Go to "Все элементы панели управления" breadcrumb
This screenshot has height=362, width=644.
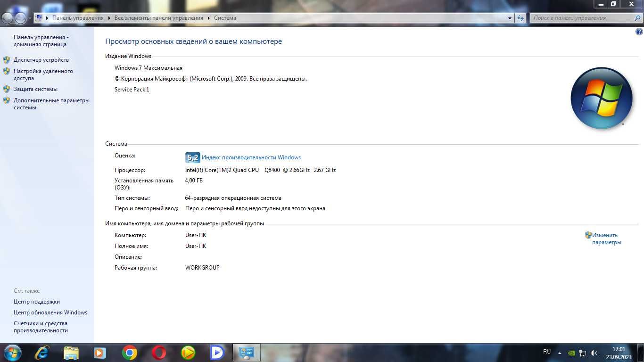(158, 18)
